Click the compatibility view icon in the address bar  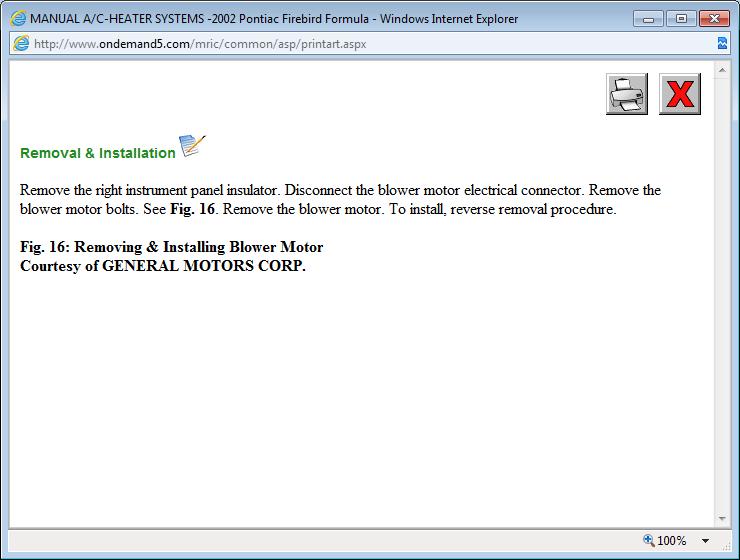722,43
